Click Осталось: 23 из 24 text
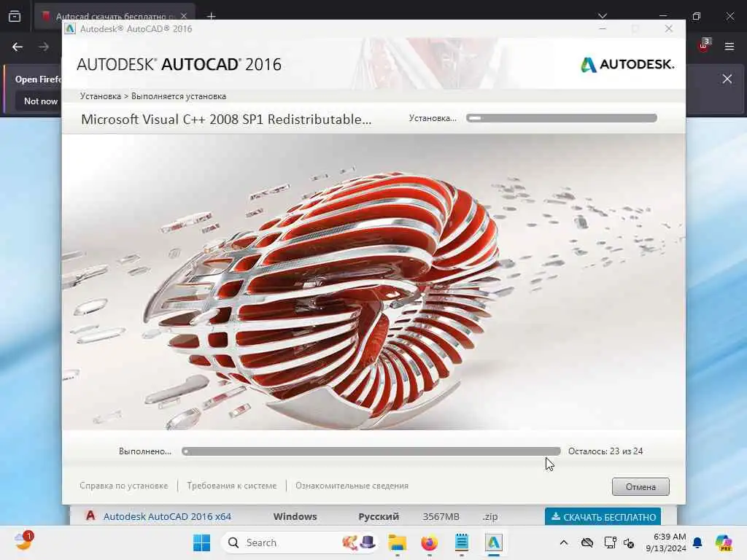Screen dimensions: 747x560 point(605,451)
